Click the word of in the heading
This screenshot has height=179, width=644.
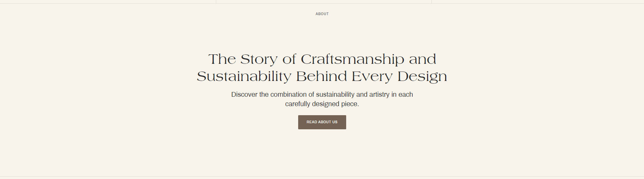coord(289,59)
